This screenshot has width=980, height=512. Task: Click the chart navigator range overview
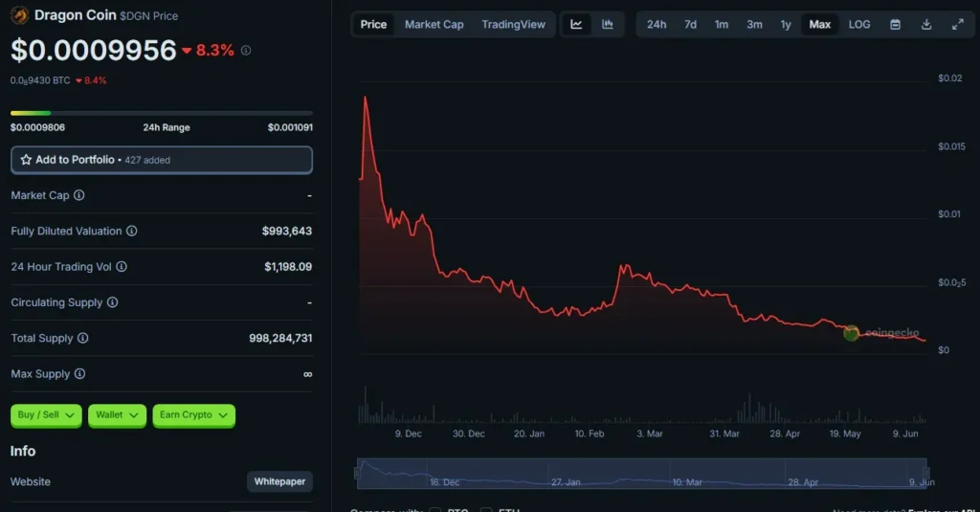point(642,473)
